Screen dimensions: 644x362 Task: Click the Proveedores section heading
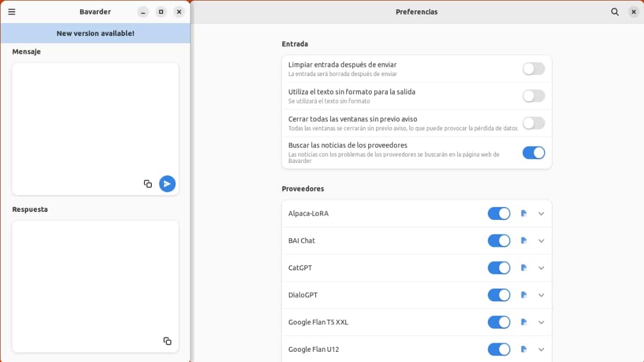coord(303,189)
